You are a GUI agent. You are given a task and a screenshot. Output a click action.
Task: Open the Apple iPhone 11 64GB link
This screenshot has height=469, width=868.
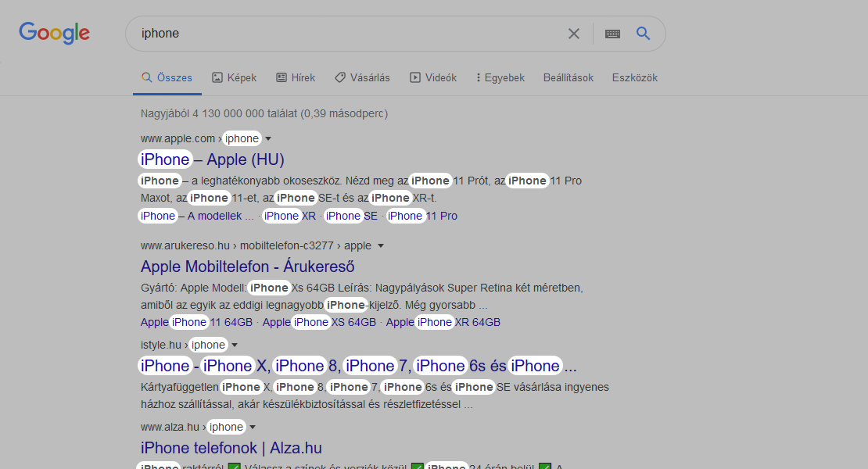click(196, 322)
